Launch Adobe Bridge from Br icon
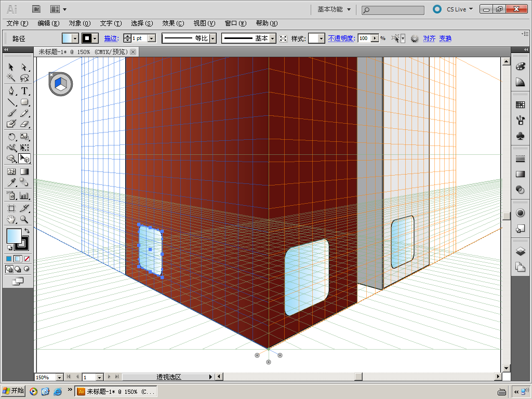This screenshot has width=532, height=399. [x=36, y=9]
